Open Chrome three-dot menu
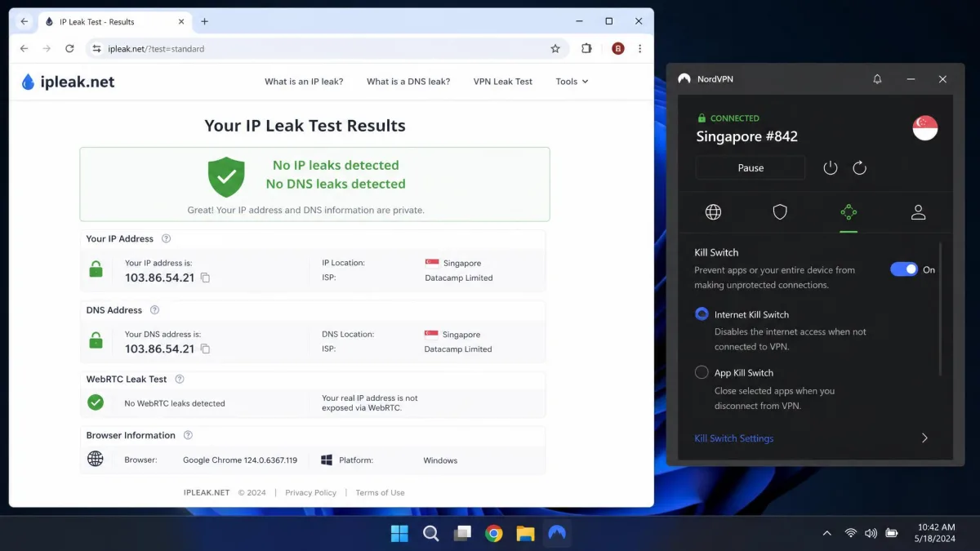This screenshot has height=551, width=980. click(x=640, y=48)
